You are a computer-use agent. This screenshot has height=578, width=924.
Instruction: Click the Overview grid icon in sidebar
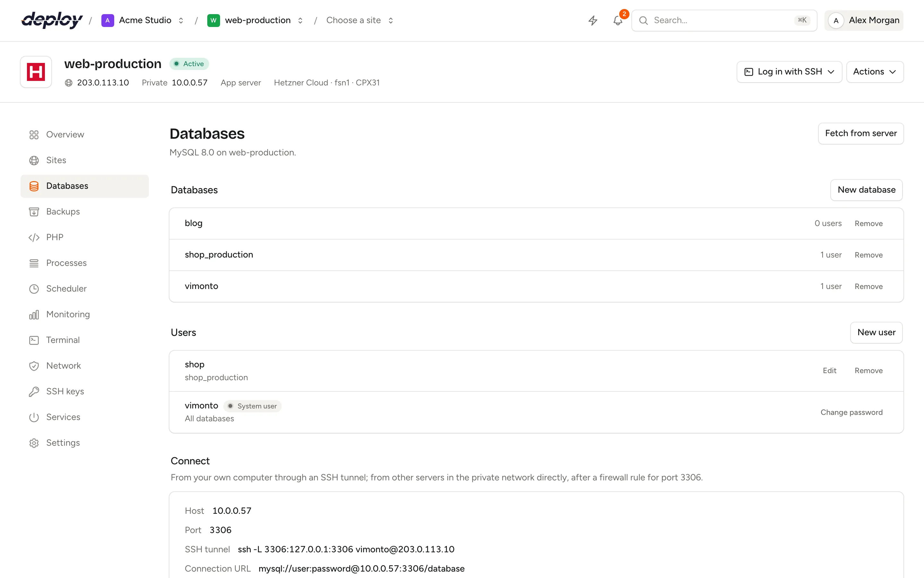[x=34, y=135]
